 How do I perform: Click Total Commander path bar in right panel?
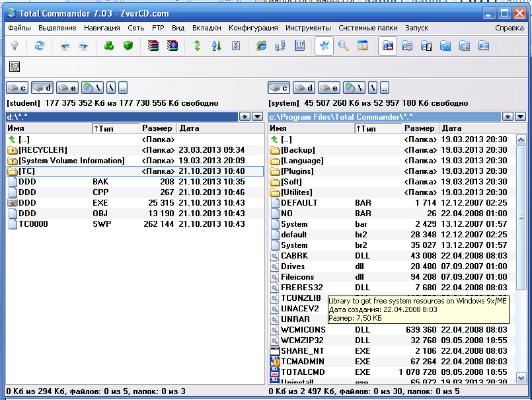pyautogui.click(x=385, y=117)
